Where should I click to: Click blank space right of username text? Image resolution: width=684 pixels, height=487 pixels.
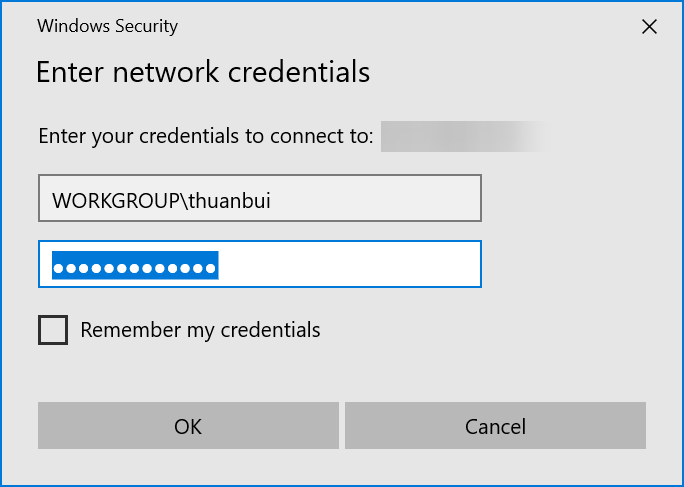[x=380, y=198]
